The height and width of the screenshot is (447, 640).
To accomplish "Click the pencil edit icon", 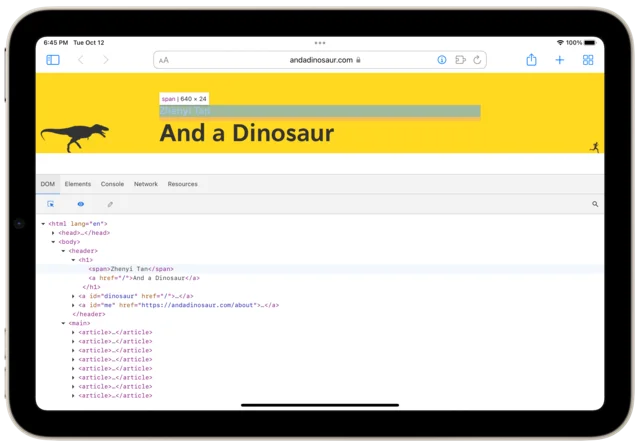I will click(x=110, y=204).
